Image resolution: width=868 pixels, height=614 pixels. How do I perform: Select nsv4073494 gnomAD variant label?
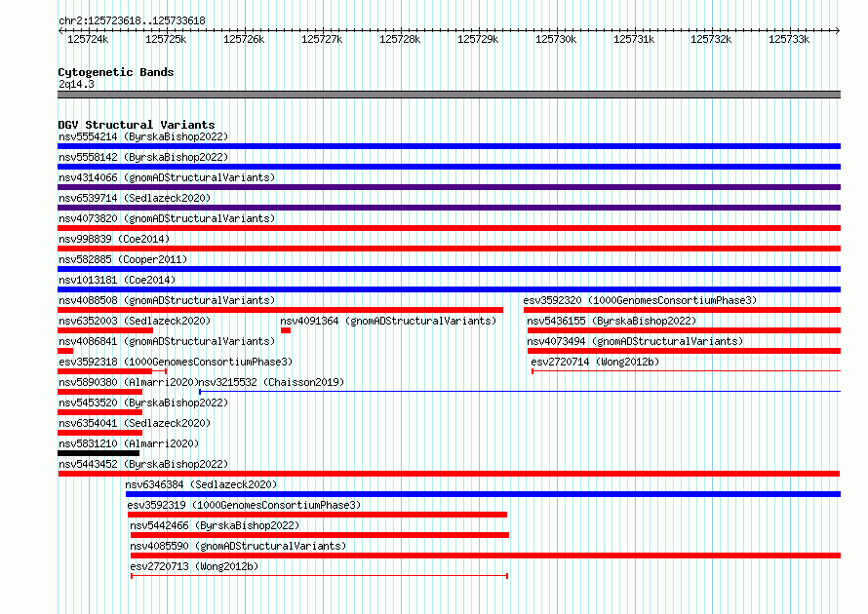635,341
